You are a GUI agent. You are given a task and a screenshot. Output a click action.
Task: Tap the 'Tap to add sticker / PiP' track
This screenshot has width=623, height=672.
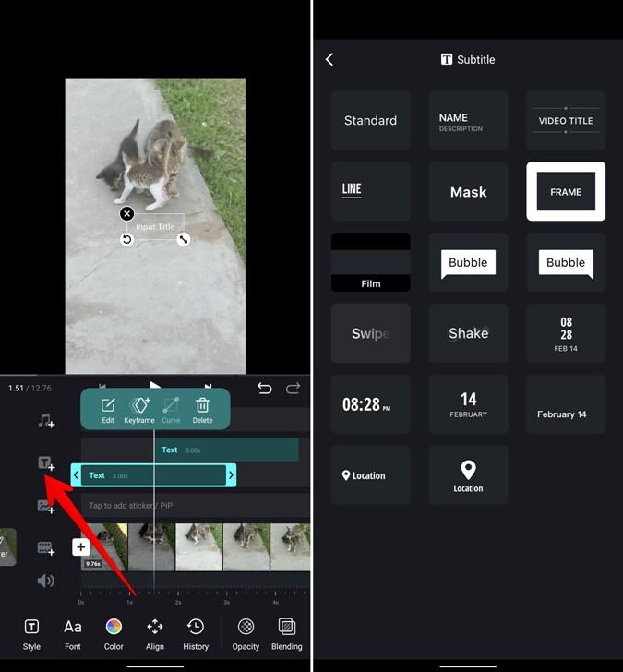point(196,505)
